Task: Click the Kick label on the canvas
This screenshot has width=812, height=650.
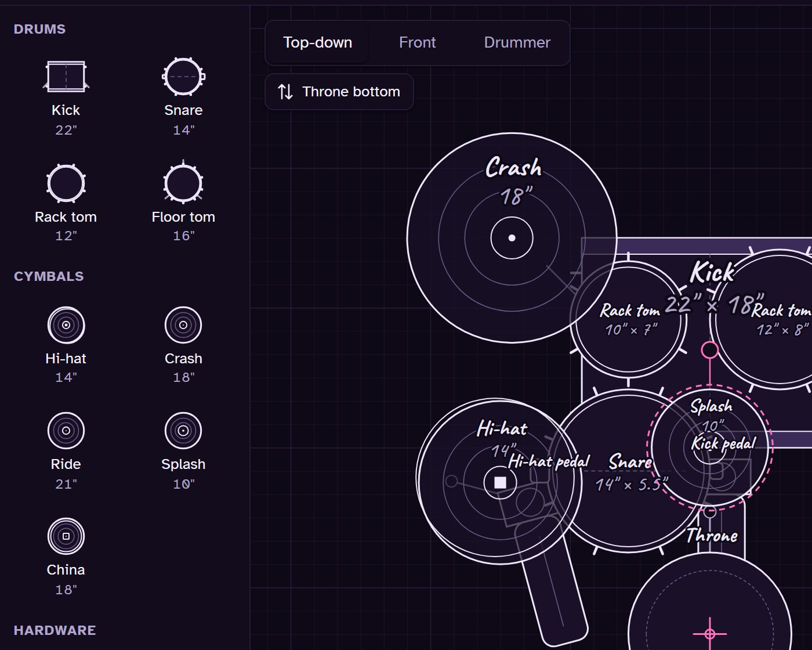Action: [712, 272]
